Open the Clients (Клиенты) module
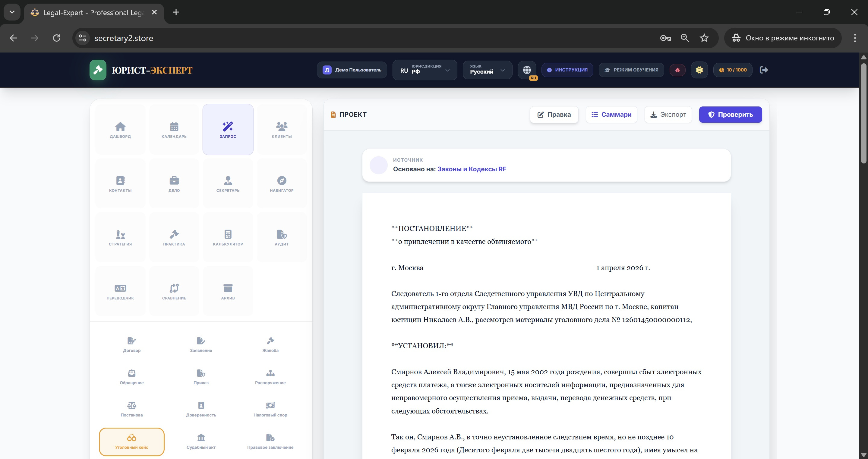868x459 pixels. (x=281, y=130)
